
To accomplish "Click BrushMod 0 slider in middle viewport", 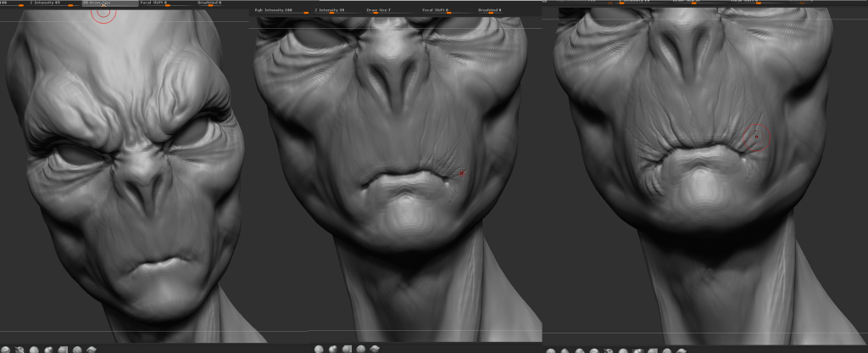I will pos(491,10).
